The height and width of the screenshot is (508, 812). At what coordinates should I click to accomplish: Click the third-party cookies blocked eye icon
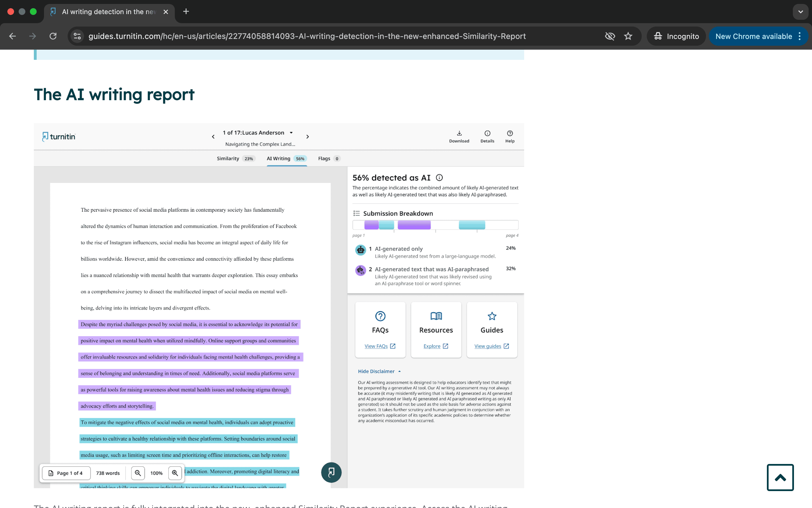pos(610,36)
